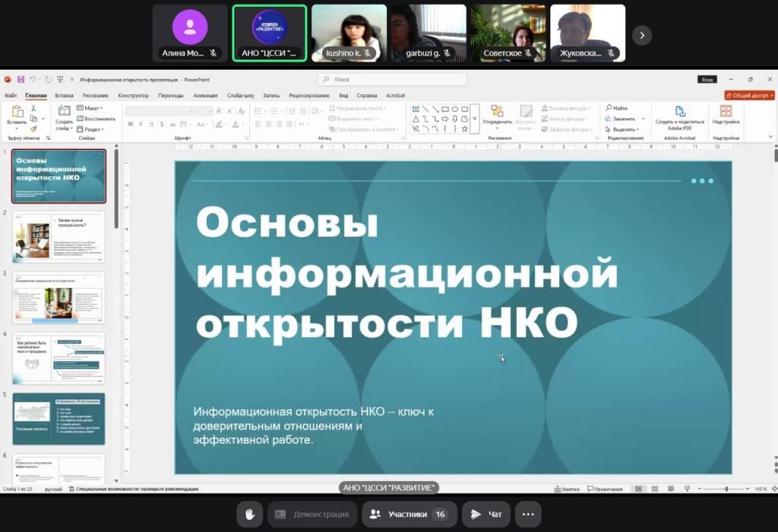Click the Paste (Вставить) clipboard icon

point(17,112)
